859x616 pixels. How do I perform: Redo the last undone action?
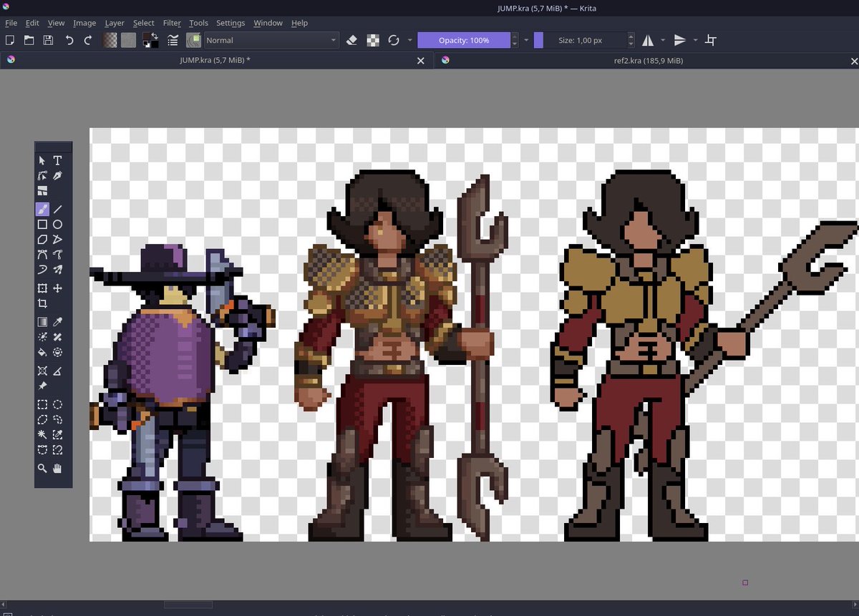88,40
